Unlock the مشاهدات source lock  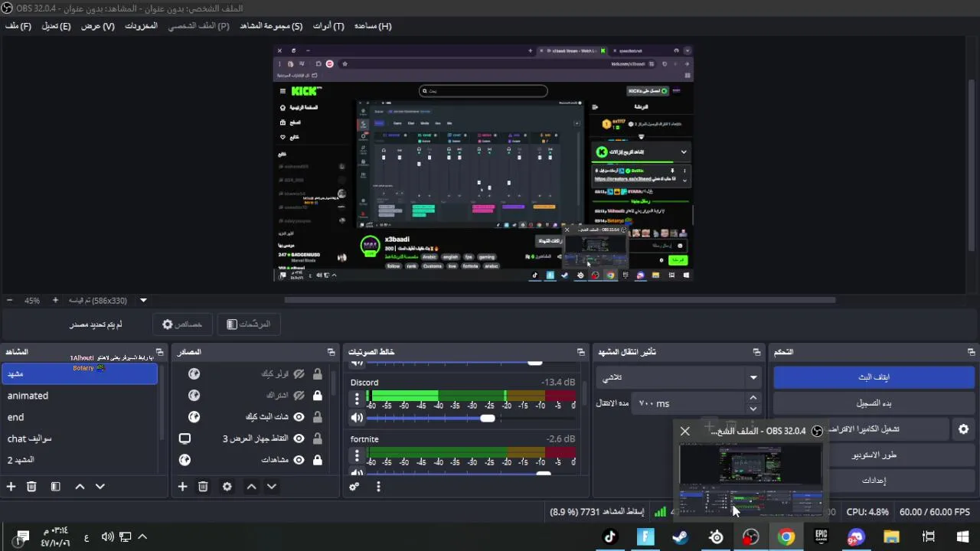(317, 460)
